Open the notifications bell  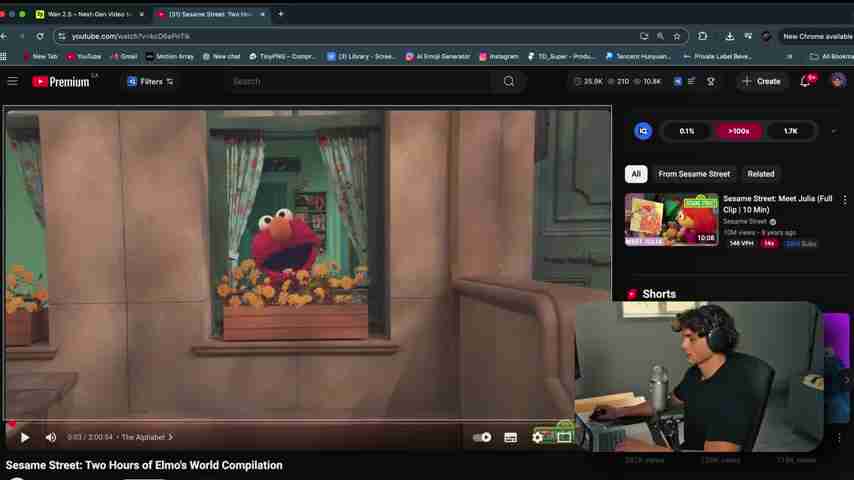(x=805, y=82)
